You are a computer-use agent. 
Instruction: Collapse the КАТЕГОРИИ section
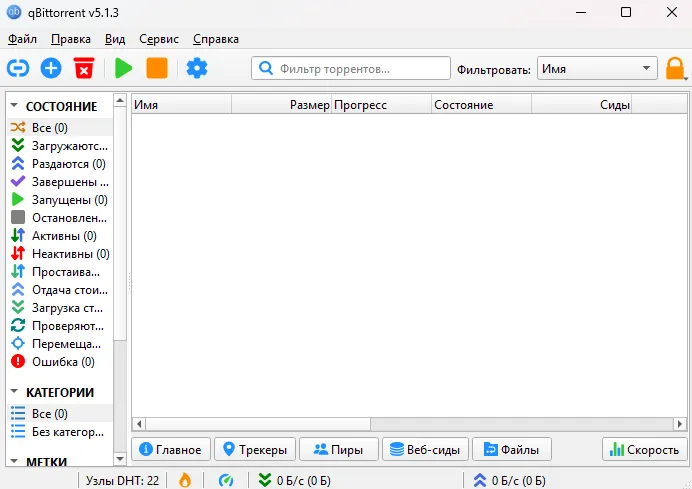pos(14,392)
